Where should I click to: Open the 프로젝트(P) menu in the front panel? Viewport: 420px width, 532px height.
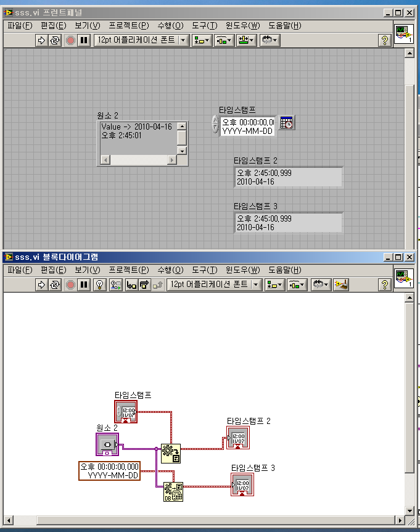128,25
